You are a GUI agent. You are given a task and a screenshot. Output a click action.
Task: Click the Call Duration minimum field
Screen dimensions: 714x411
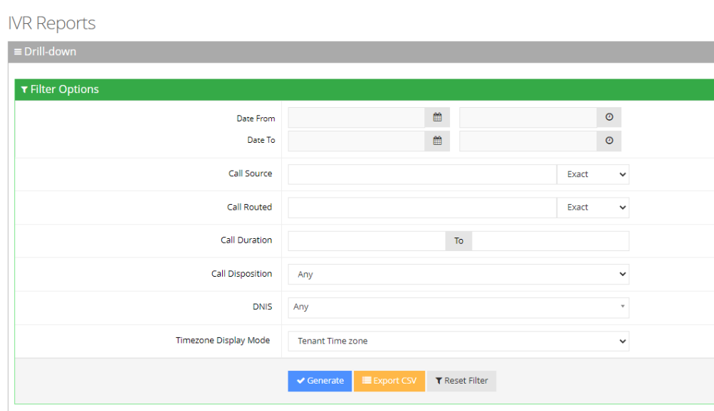click(x=366, y=241)
